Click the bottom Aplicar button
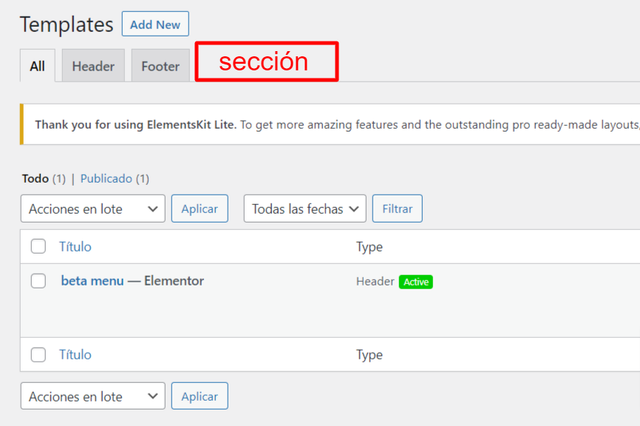 200,396
